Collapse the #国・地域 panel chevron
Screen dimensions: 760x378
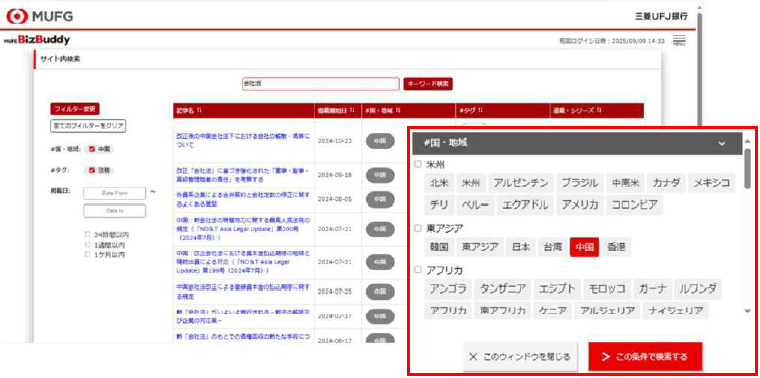722,143
